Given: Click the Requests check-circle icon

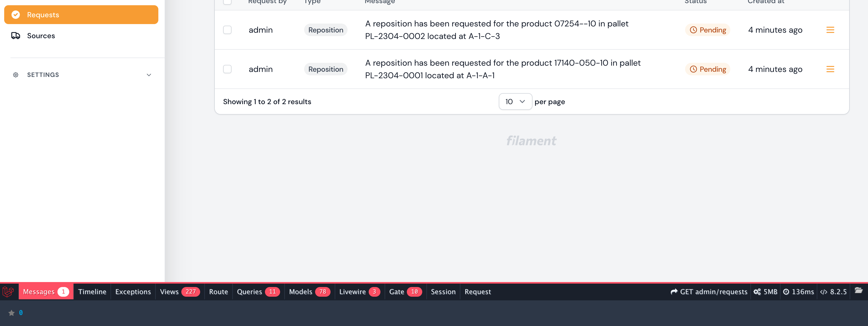Looking at the screenshot, I should (15, 15).
